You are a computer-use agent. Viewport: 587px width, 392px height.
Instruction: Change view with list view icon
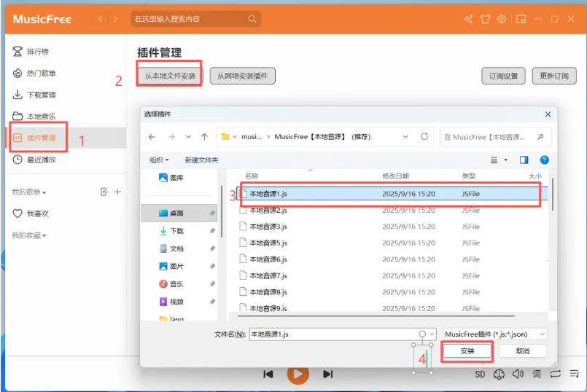(x=494, y=160)
